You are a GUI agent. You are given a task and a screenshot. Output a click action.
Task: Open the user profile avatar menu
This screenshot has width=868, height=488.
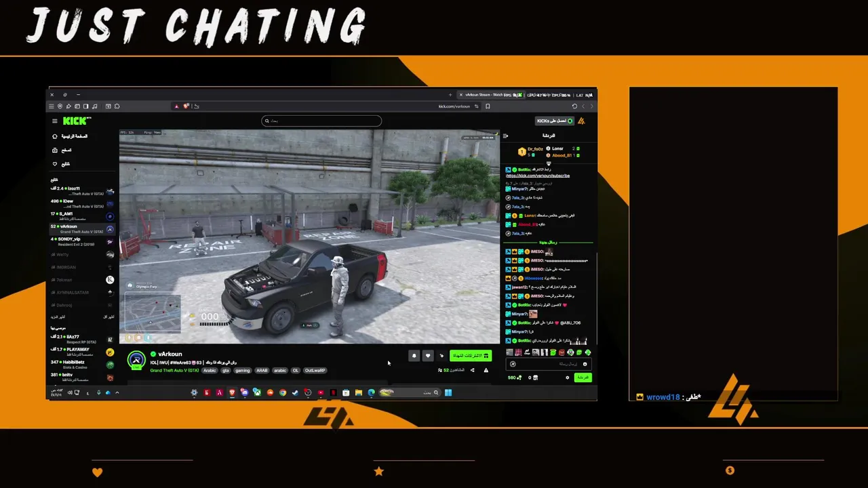[x=581, y=121]
